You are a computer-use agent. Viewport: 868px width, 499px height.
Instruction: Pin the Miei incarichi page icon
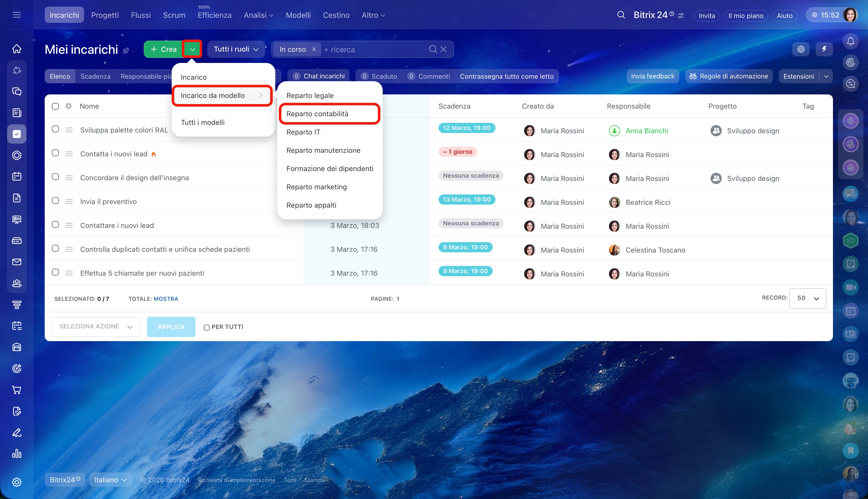[126, 51]
